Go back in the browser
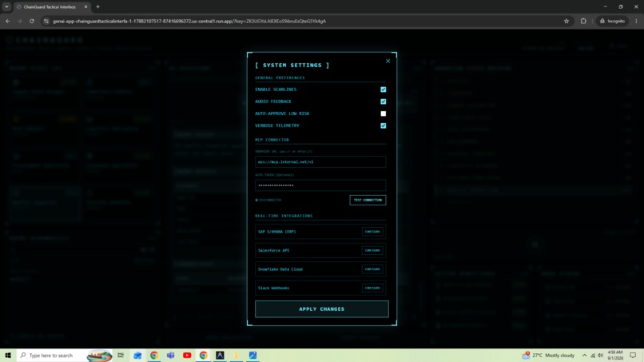The height and width of the screenshot is (362, 644). click(8, 21)
